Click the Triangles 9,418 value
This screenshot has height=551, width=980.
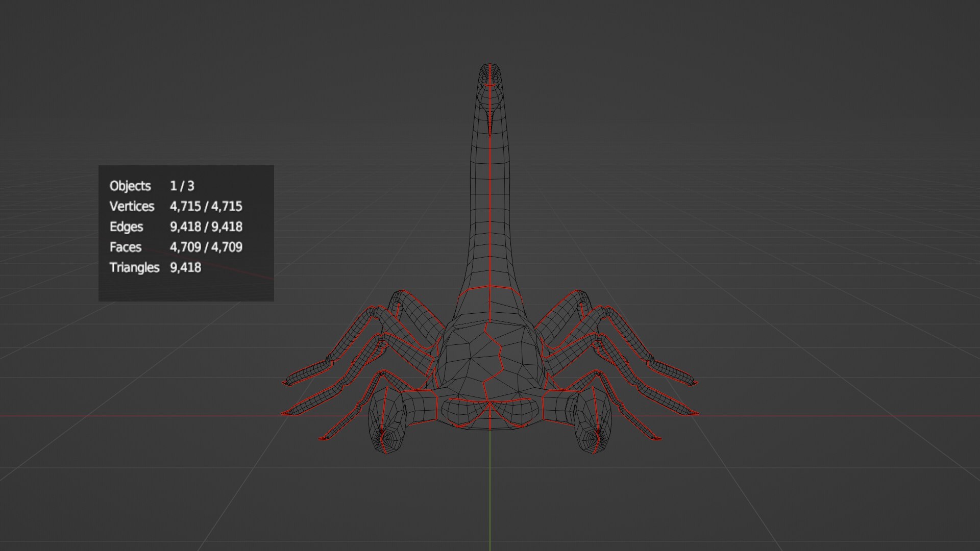pos(185,268)
